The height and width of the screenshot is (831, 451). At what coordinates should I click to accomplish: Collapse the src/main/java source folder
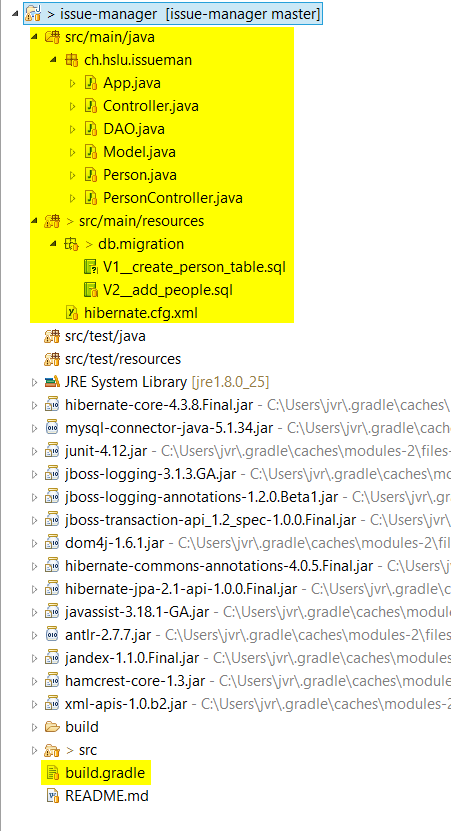click(34, 37)
